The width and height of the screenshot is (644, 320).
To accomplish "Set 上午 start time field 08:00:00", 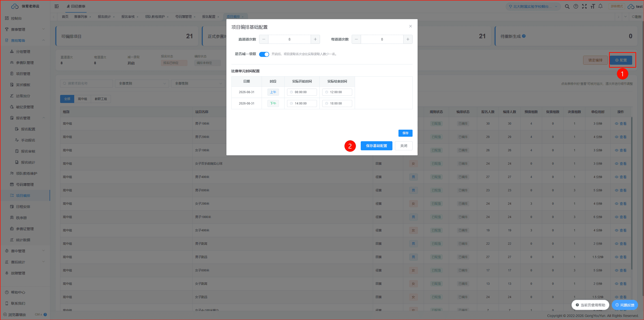I will click(x=302, y=92).
